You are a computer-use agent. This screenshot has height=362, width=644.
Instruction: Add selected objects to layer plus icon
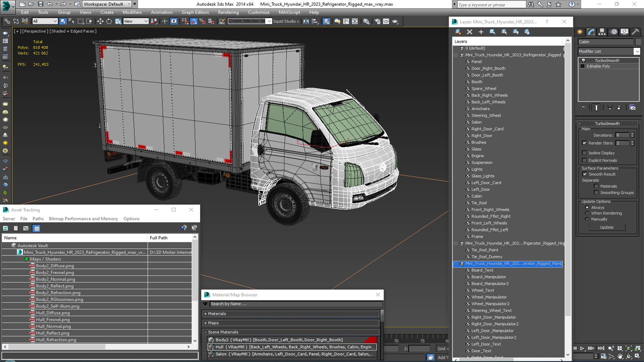point(481,32)
